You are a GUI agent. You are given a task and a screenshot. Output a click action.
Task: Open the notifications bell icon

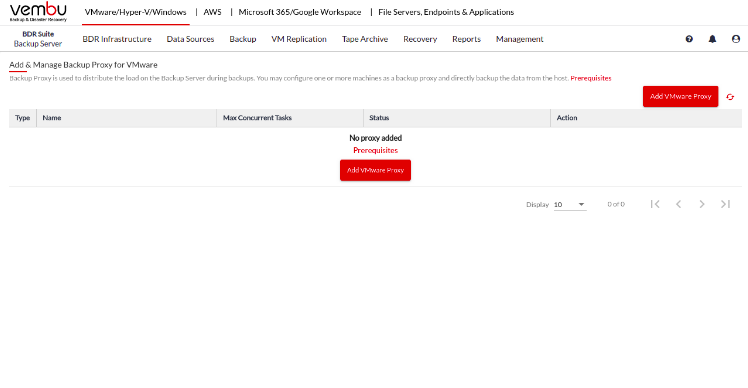coord(712,39)
